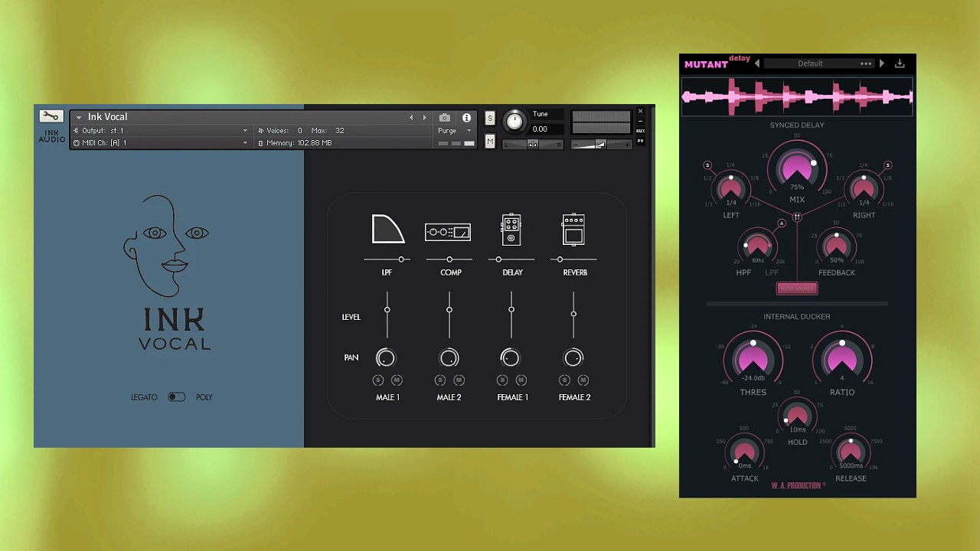Image resolution: width=980 pixels, height=551 pixels.
Task: Click the HPF filter knob
Action: click(757, 247)
